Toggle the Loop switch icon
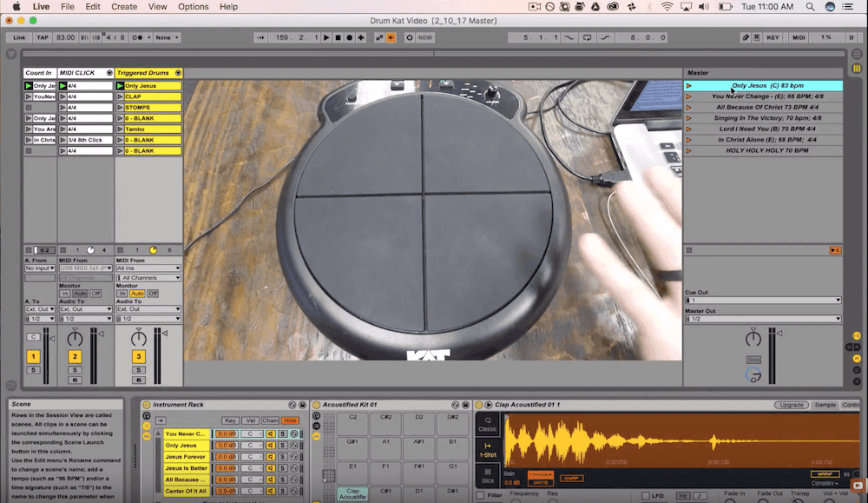Image resolution: width=868 pixels, height=503 pixels. pyautogui.click(x=588, y=37)
